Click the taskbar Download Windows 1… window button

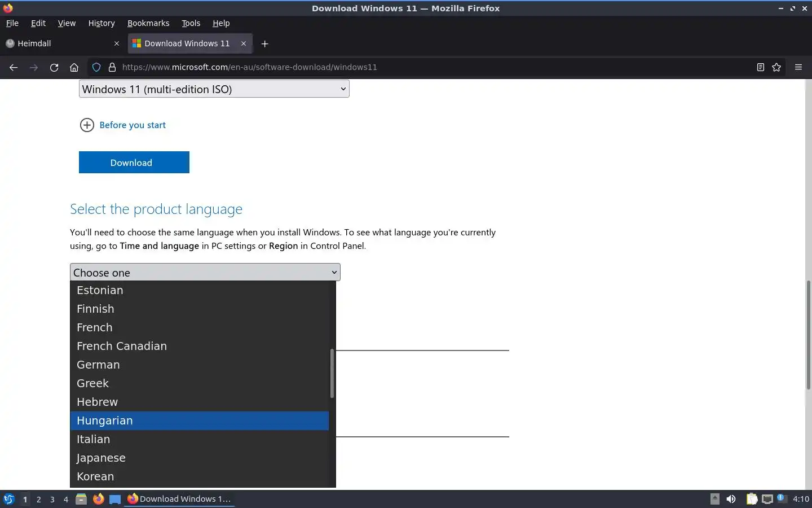[179, 499]
